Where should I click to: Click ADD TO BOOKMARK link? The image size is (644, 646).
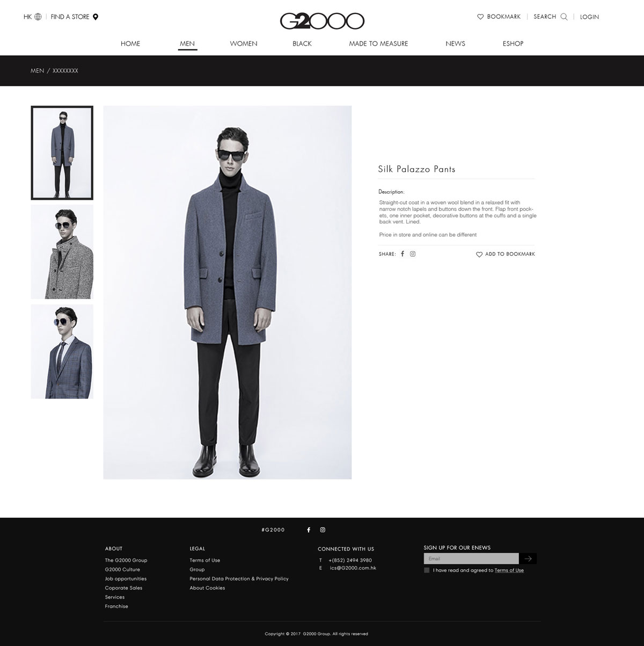tap(506, 254)
